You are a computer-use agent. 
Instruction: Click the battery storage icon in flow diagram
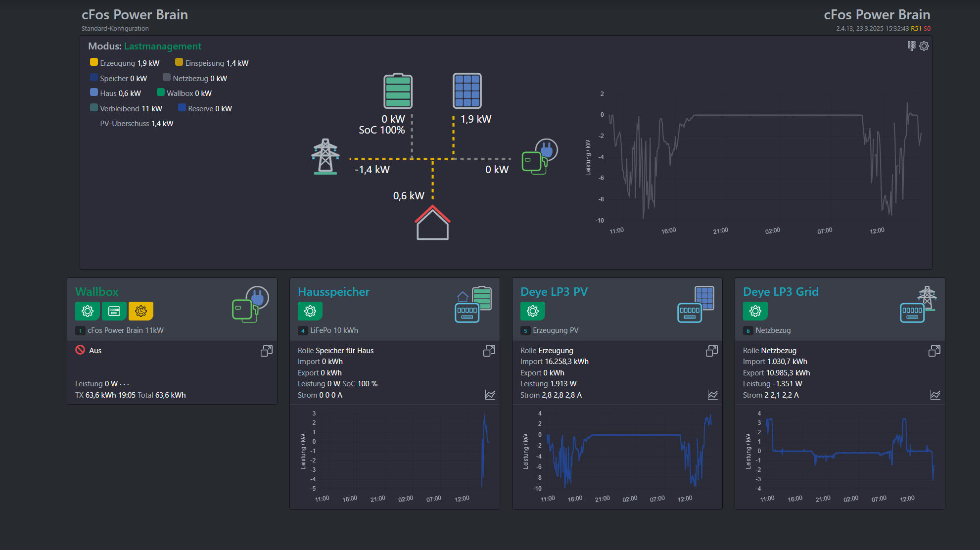tap(398, 91)
